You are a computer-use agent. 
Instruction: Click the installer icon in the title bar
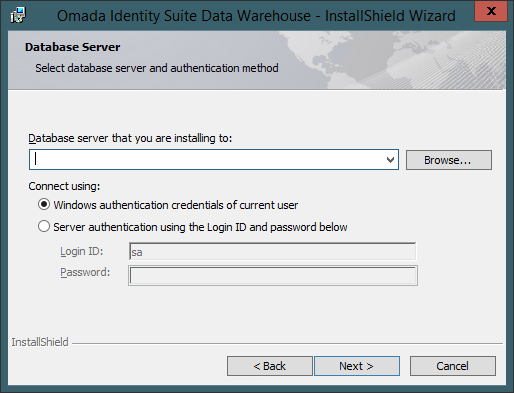[x=18, y=15]
